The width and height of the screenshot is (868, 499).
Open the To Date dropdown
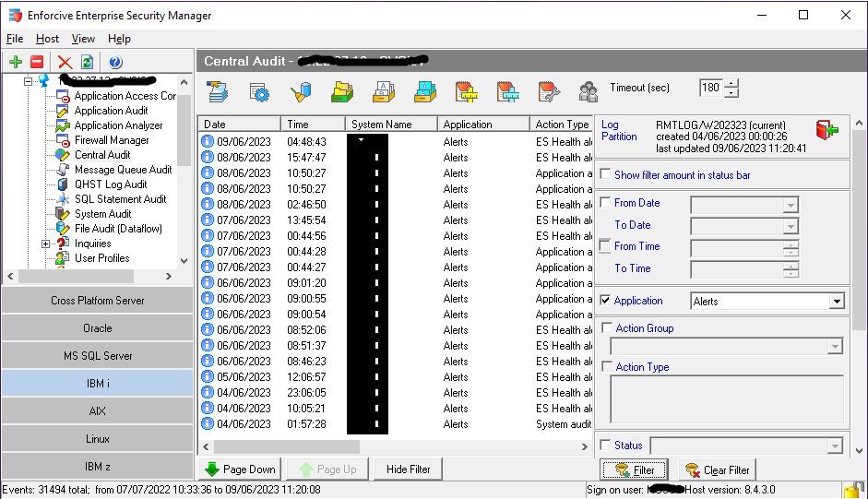(791, 227)
